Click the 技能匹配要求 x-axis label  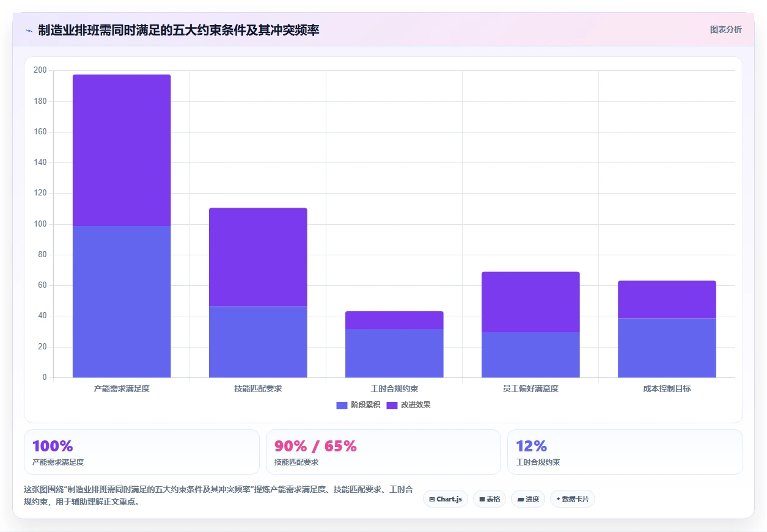point(258,388)
